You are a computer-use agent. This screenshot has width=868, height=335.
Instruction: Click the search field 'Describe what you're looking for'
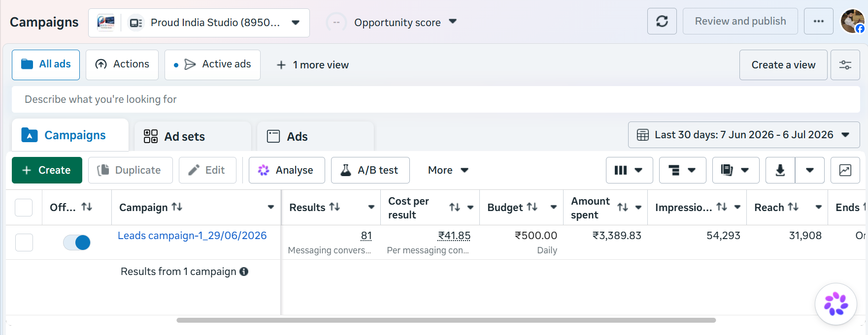tap(436, 99)
